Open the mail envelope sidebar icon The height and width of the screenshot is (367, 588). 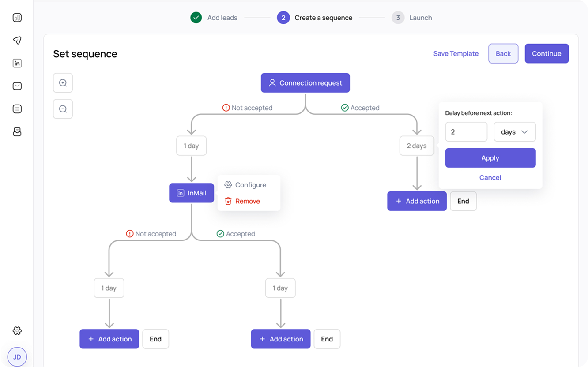[17, 86]
